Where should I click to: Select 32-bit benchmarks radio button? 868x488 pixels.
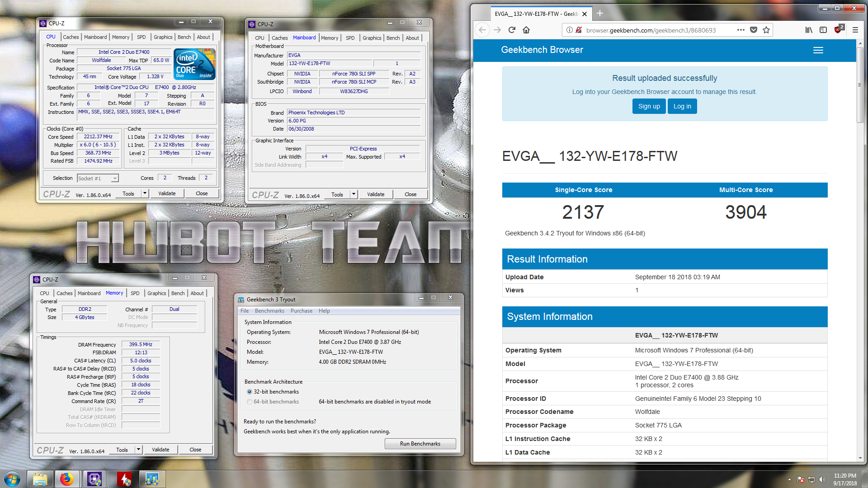coord(250,392)
